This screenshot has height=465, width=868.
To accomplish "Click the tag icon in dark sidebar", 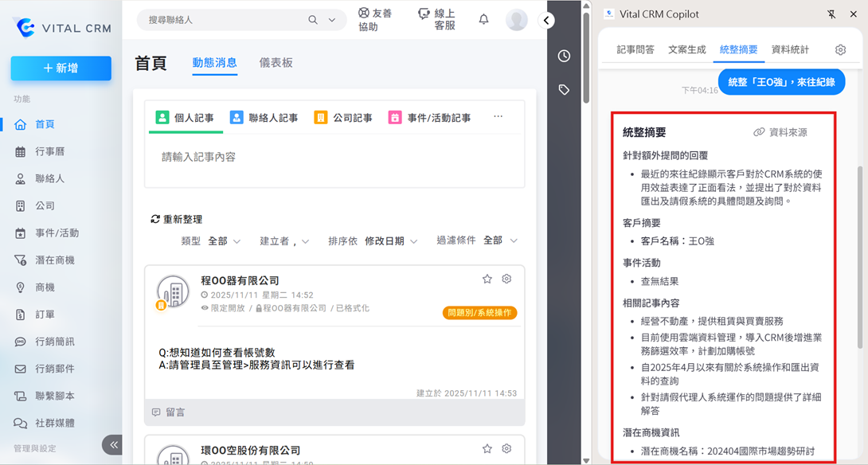I will pos(564,90).
